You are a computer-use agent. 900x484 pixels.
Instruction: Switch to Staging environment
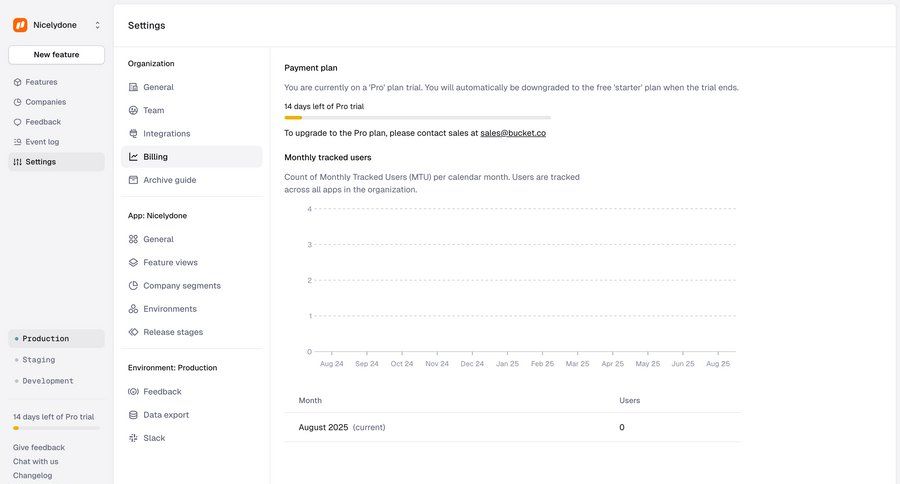pyautogui.click(x=56, y=360)
